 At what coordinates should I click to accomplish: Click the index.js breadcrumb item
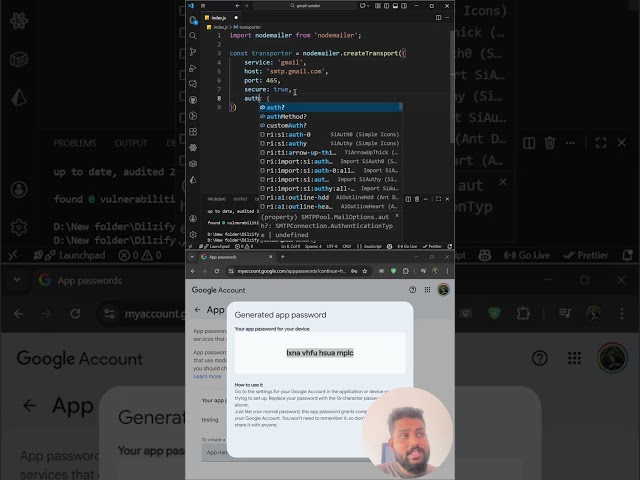click(218, 27)
